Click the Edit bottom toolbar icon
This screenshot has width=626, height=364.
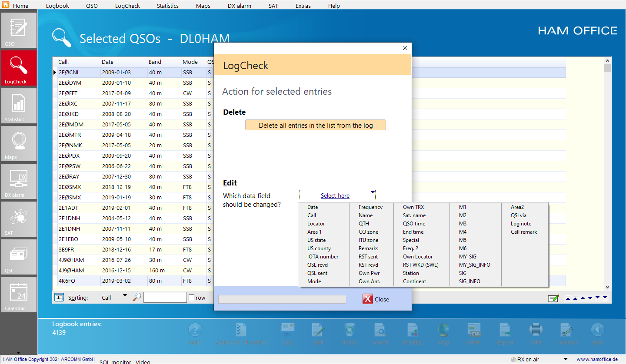[319, 334]
